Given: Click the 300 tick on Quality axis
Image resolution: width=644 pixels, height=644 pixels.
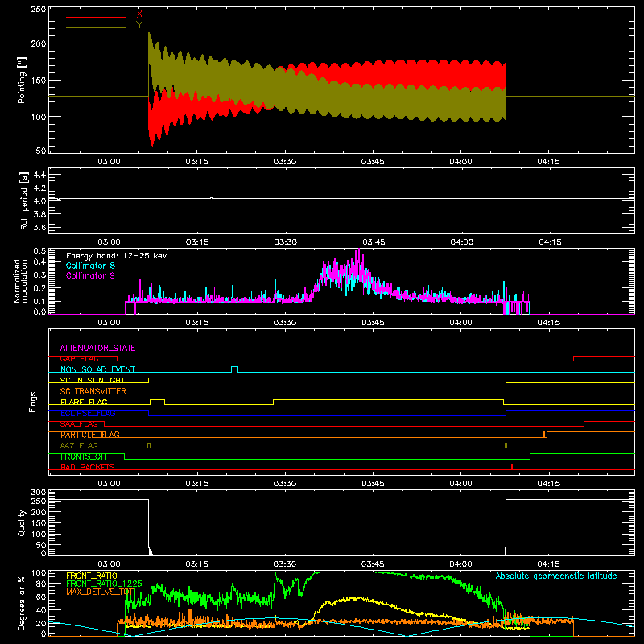Looking at the screenshot, I should 38,492.
